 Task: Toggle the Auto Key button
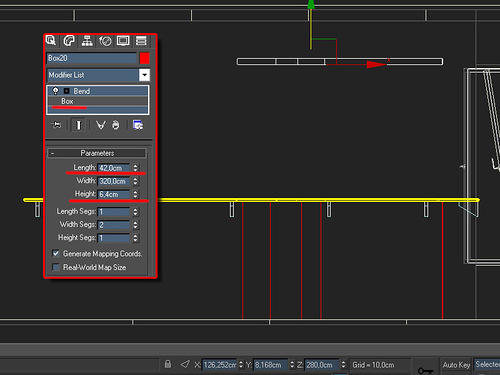(x=456, y=365)
